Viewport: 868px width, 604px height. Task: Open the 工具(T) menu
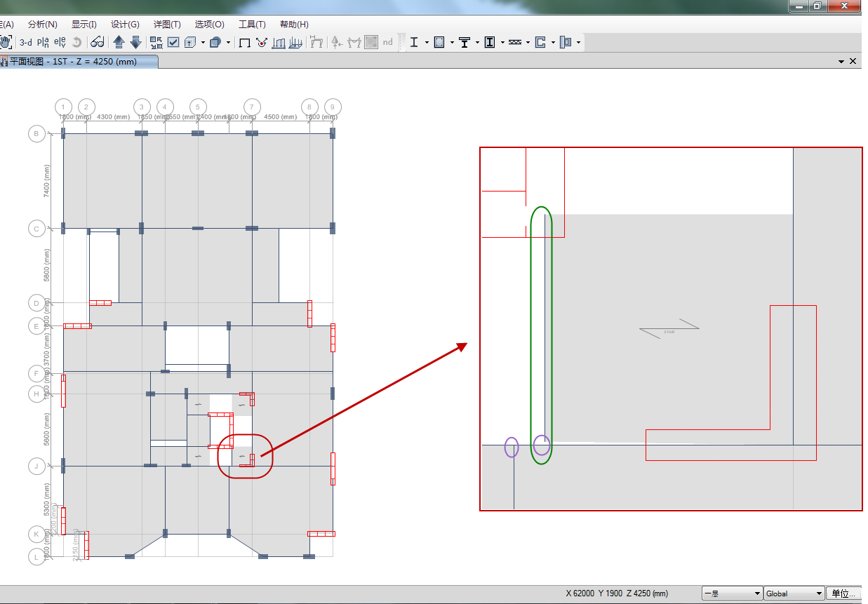click(x=252, y=25)
